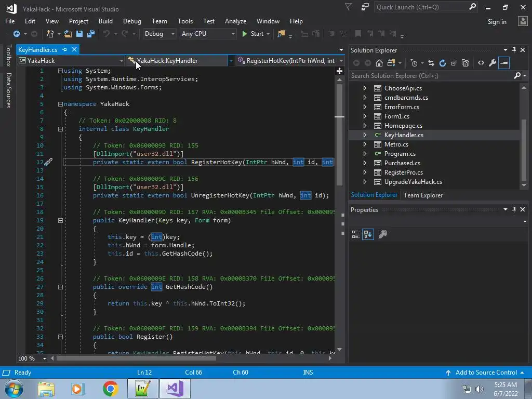Viewport: 532px width, 399px height.
Task: Open the Tools menu
Action: (185, 21)
